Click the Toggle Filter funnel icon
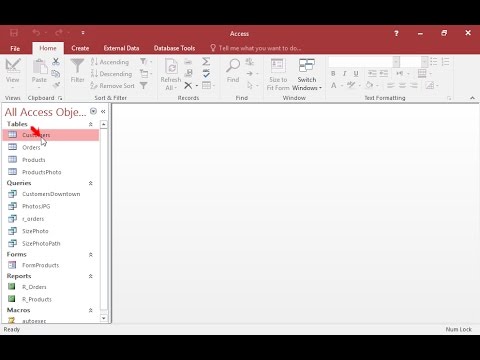Viewport: 480px width, 360px height. pos(143,86)
